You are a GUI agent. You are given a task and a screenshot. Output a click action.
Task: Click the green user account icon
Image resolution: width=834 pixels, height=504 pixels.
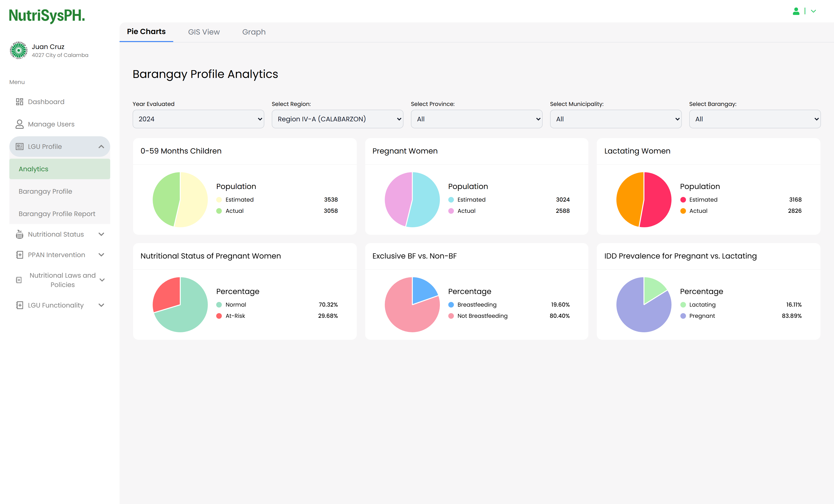coord(796,11)
